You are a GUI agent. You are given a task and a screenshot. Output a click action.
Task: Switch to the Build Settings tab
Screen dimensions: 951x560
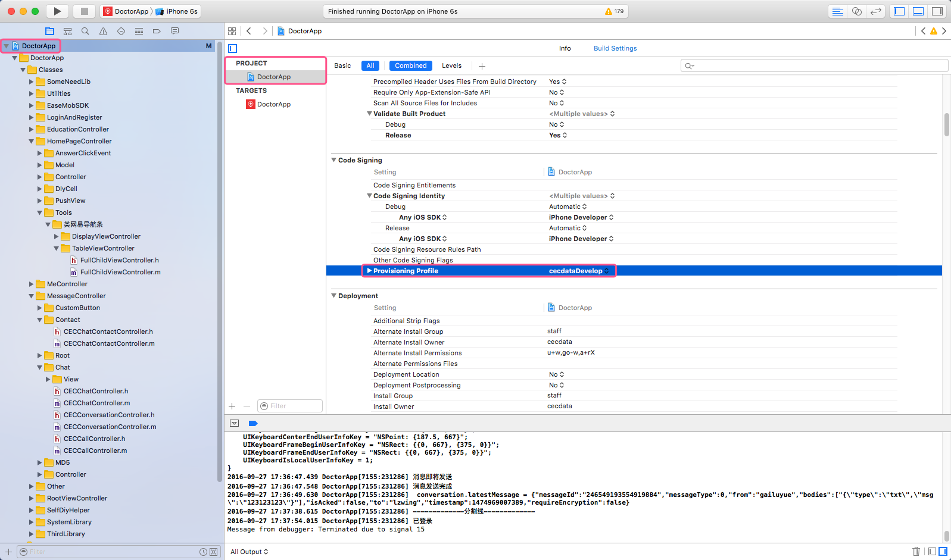(615, 48)
